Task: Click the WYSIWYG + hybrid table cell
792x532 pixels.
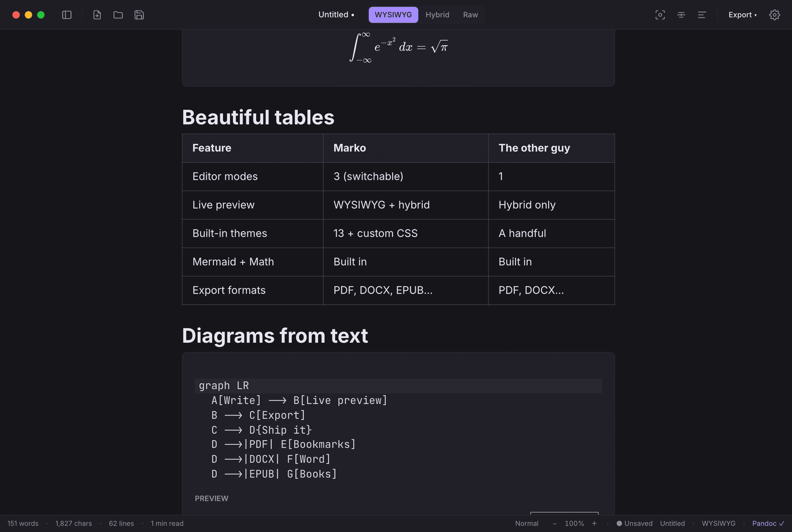Action: tap(406, 205)
